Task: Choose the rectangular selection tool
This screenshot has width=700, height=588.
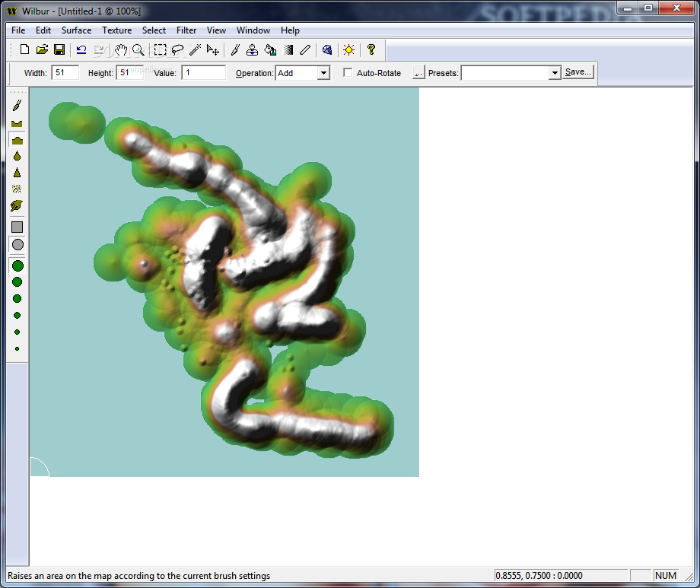Action: coord(160,49)
